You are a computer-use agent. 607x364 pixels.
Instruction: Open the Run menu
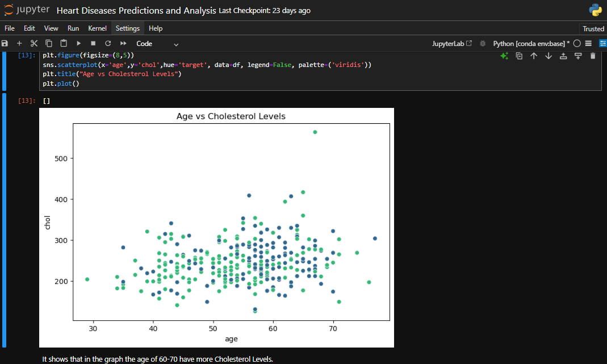pos(73,28)
